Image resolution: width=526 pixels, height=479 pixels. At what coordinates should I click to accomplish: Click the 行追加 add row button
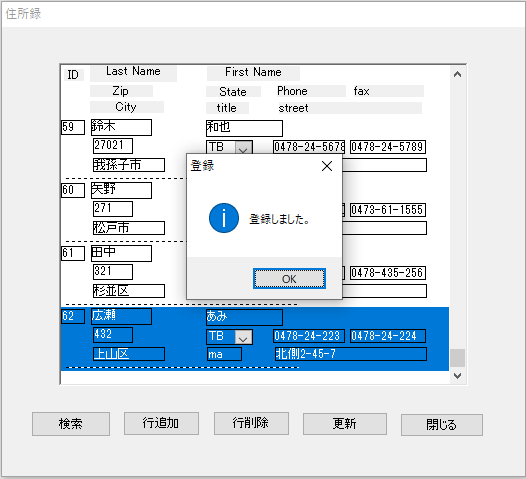tap(161, 423)
